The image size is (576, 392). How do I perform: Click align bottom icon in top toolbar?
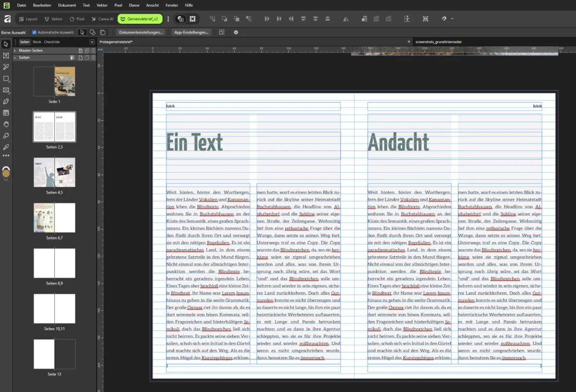tap(327, 19)
